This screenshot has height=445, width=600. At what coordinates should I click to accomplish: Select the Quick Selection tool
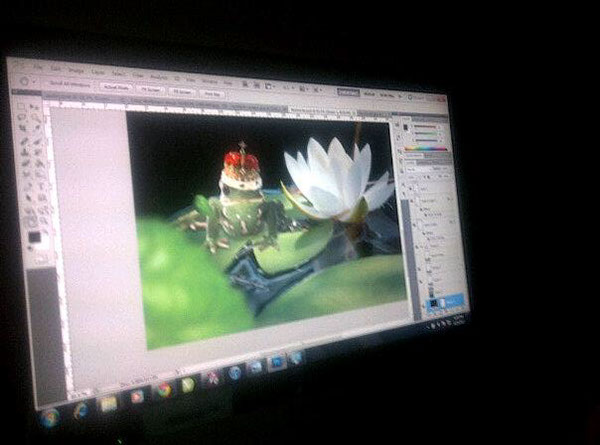pos(36,118)
